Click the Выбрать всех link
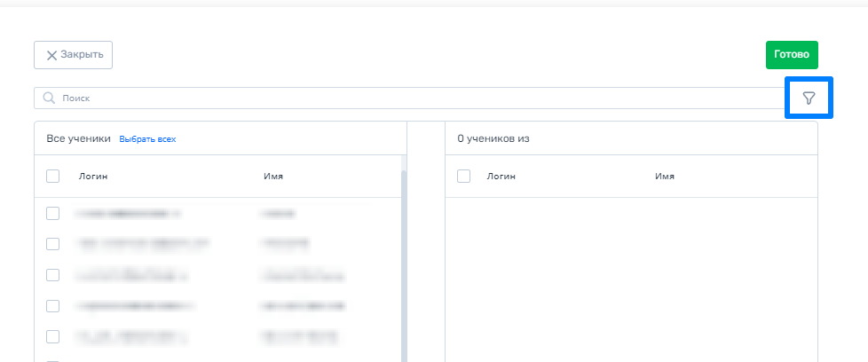Viewport: 868px width, 362px height. 148,139
